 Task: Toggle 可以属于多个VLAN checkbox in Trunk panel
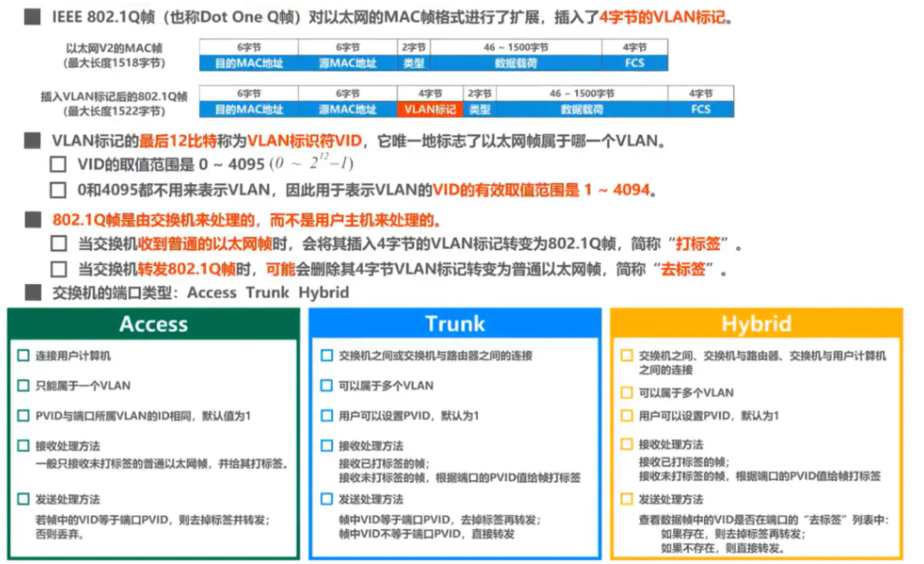click(326, 385)
